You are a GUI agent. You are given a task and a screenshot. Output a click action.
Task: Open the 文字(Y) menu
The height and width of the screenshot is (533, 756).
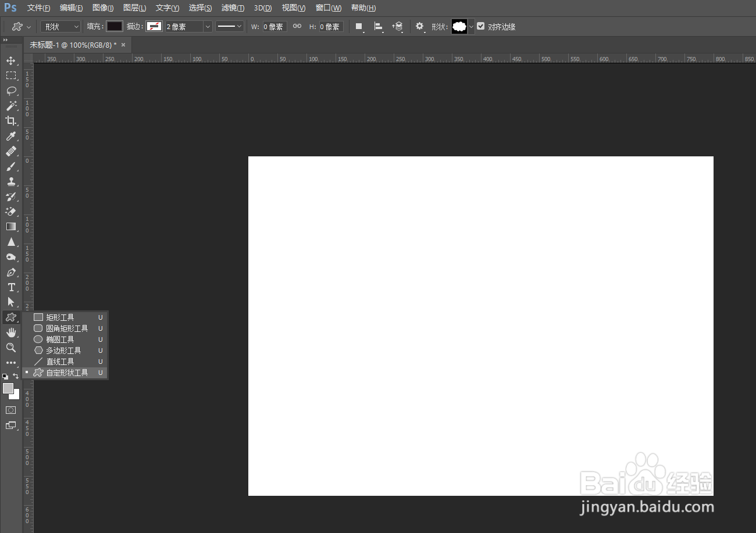tap(167, 8)
